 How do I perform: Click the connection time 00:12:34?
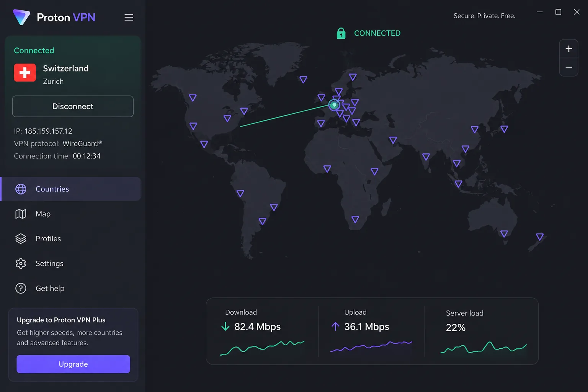[x=87, y=156]
